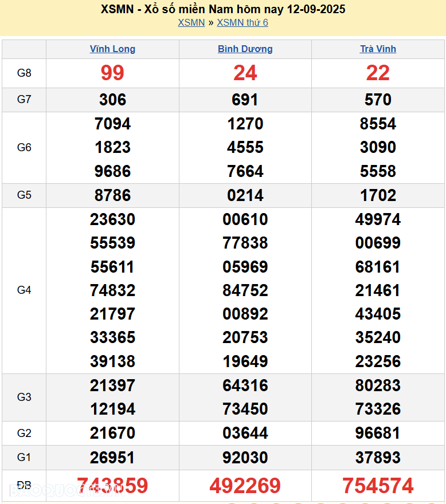Click Bình Dương G7 number 691
446x504 pixels.
pos(245,100)
